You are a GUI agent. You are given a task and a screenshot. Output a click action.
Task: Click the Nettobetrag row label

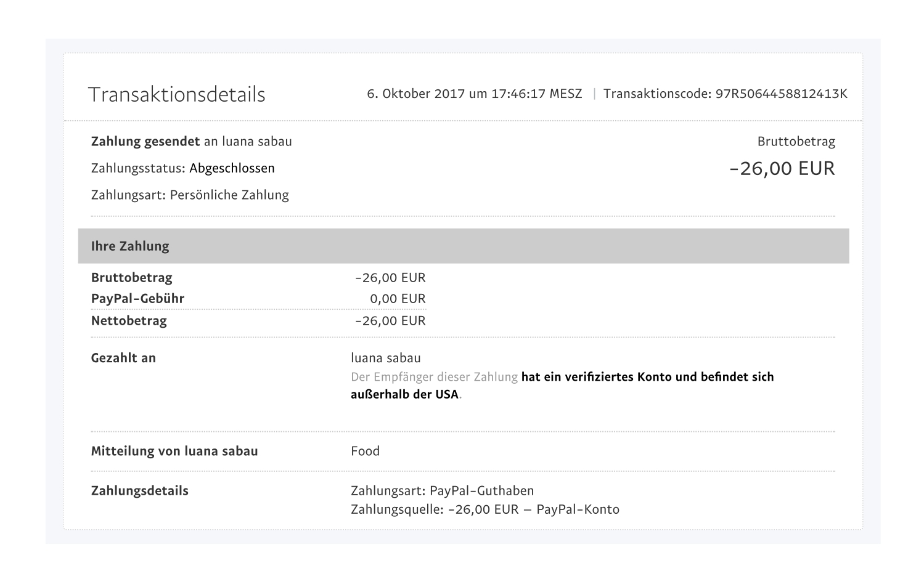pyautogui.click(x=129, y=321)
